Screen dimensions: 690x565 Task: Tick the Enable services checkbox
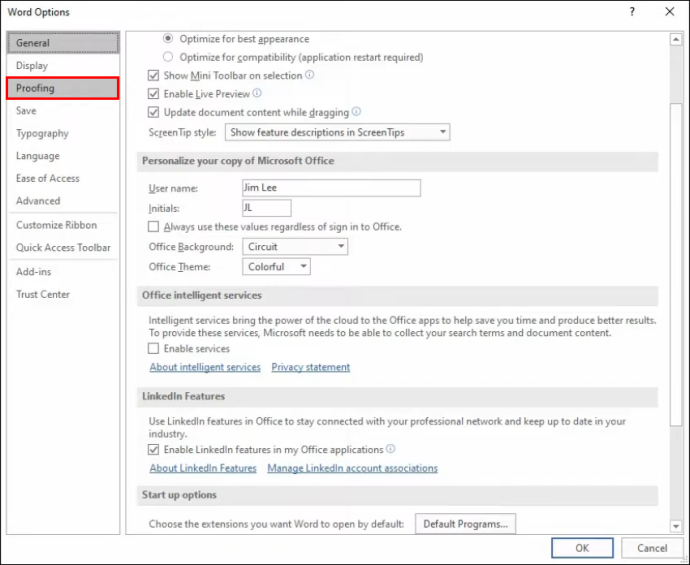(153, 349)
